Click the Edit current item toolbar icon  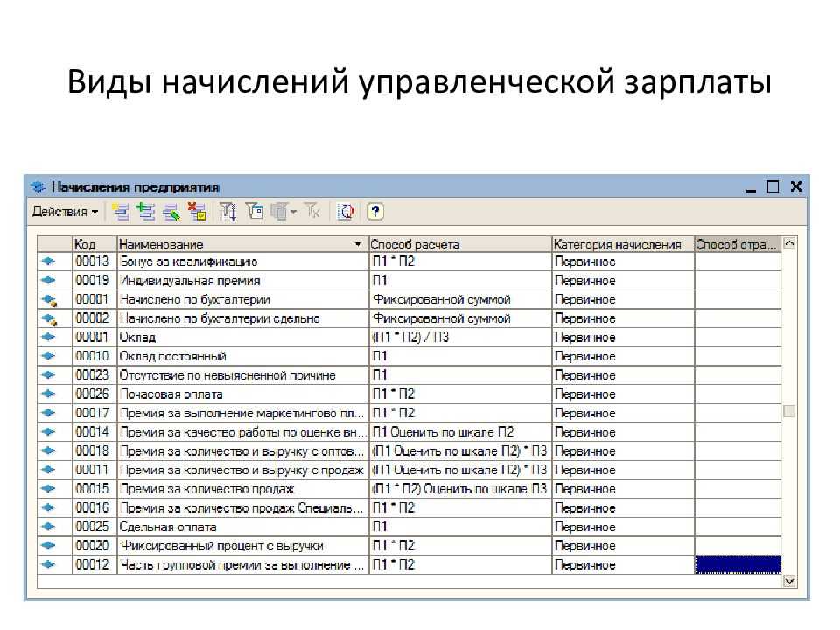(171, 212)
